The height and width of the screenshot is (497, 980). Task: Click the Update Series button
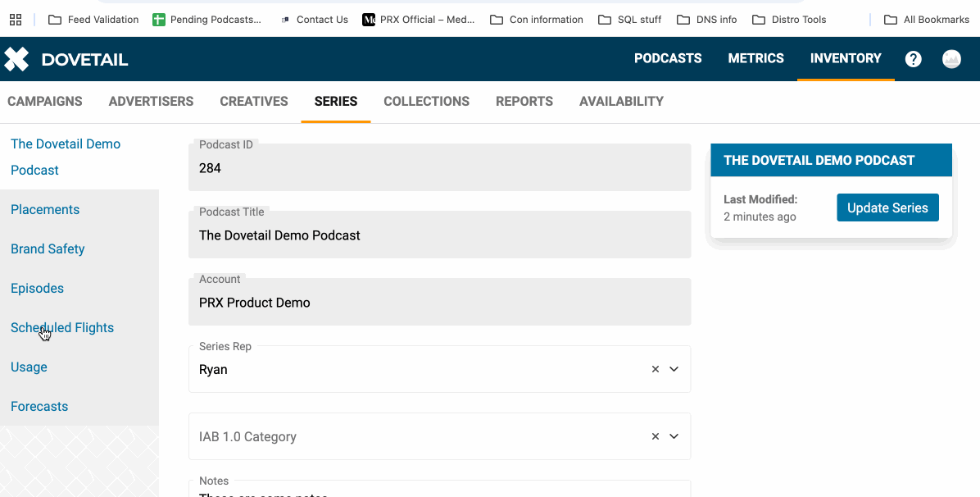pyautogui.click(x=887, y=207)
